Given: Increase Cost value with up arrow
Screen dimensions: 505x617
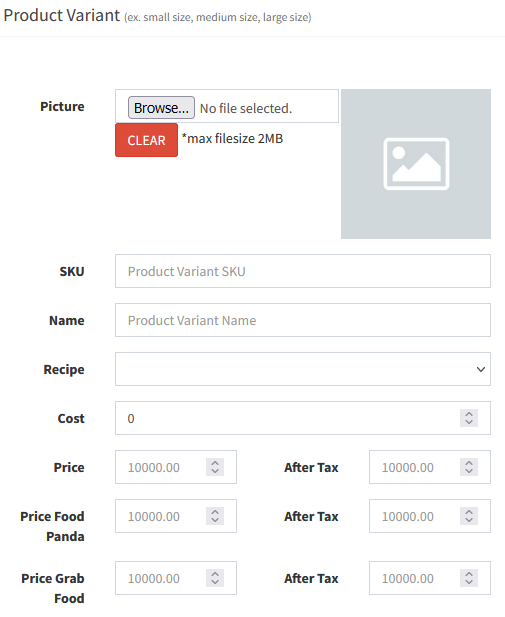Looking at the screenshot, I should 469,414.
